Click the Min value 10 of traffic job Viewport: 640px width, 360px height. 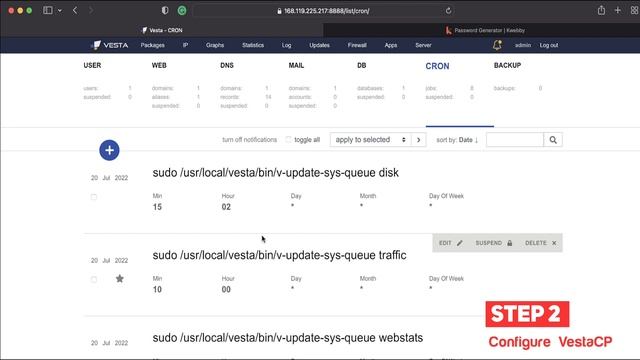157,289
